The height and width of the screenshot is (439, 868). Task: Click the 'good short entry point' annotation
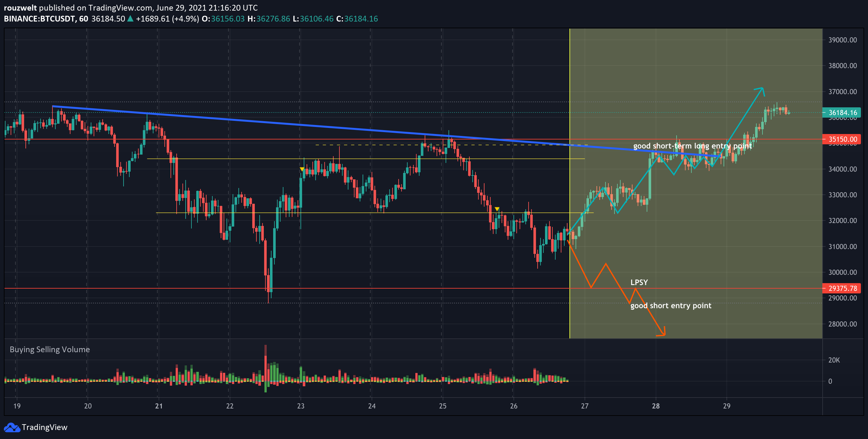point(671,306)
